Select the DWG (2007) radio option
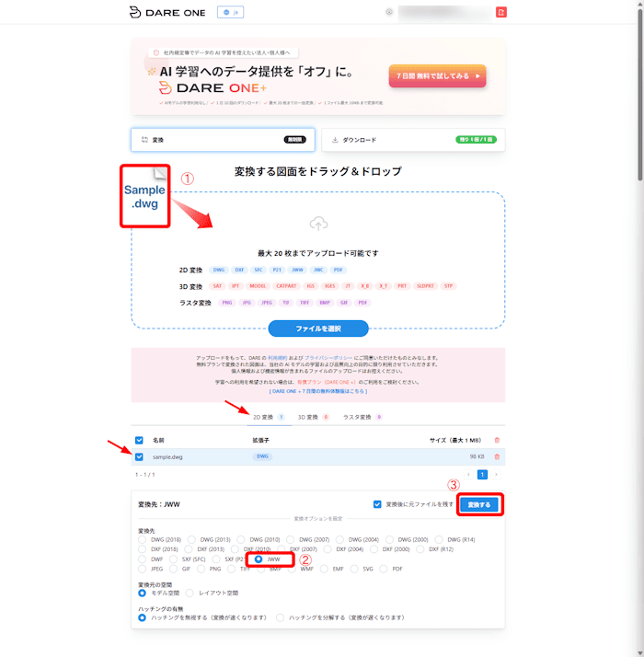Screen dimensions: 644x657 click(291, 539)
